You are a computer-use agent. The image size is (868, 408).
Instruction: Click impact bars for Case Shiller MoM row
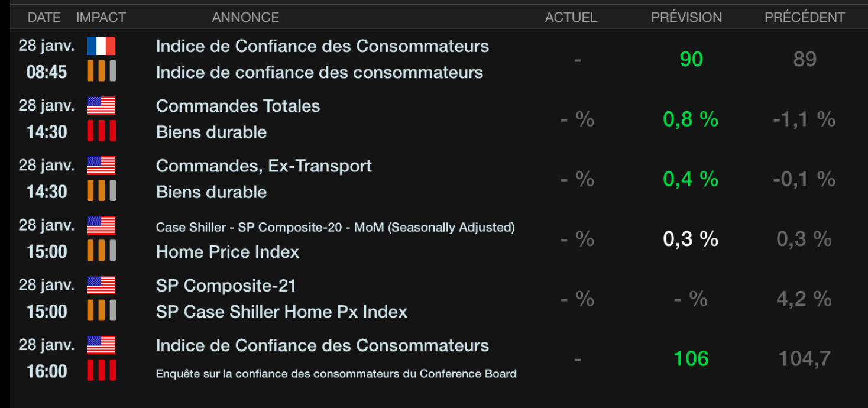[x=101, y=251]
